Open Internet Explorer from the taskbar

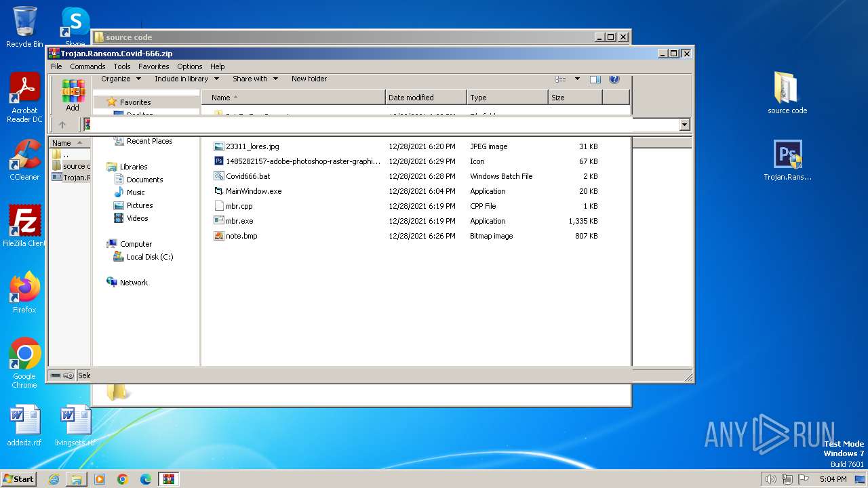point(54,479)
